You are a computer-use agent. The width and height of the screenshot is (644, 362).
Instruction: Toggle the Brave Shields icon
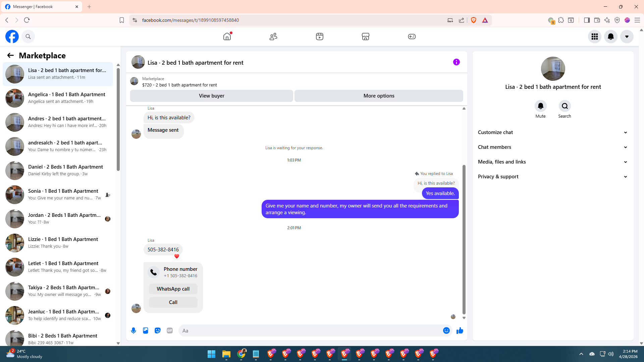coord(474,20)
